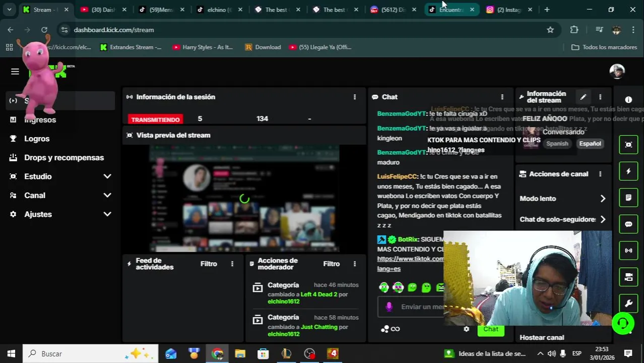The image size is (644, 363).
Task: Open Harry Styles - As It bookmark
Action: pyautogui.click(x=203, y=47)
